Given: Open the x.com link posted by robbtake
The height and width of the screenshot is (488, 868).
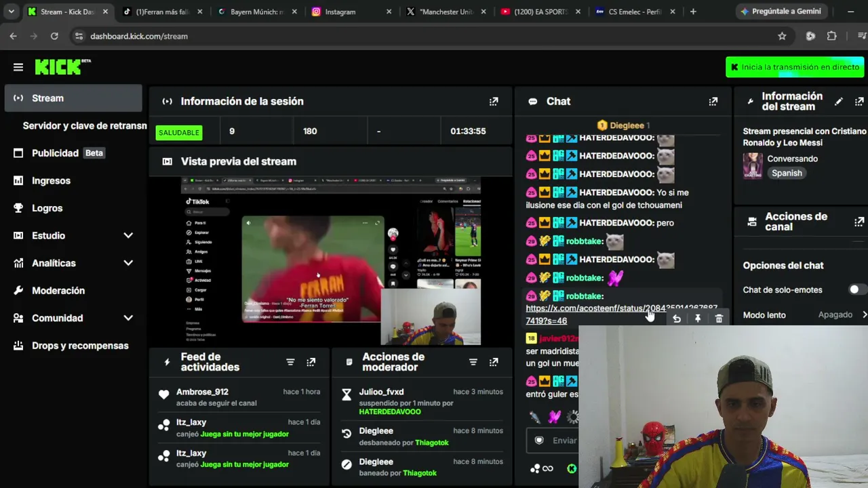Looking at the screenshot, I should (x=621, y=314).
